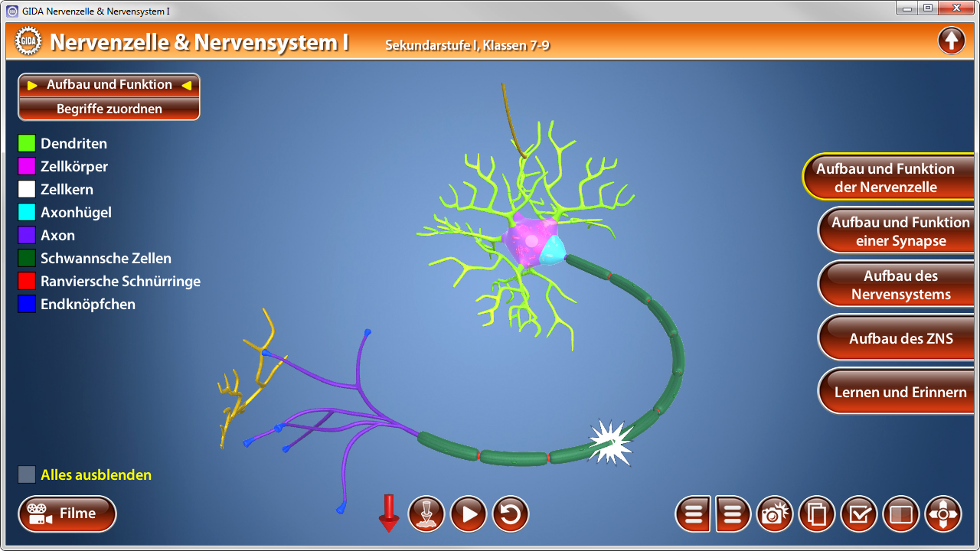This screenshot has width=980, height=551.
Task: Click the reset rotation icon
Action: click(511, 514)
